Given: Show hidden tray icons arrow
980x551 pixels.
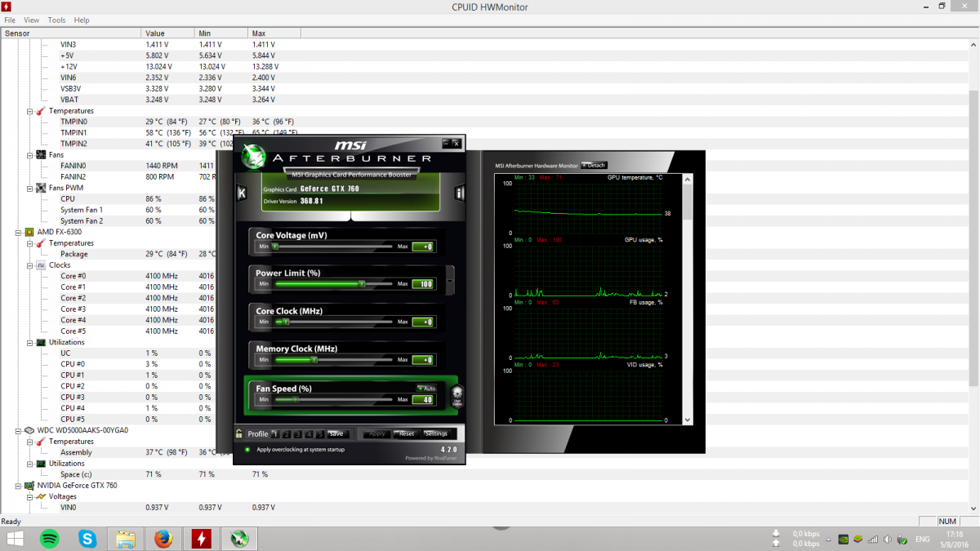Looking at the screenshot, I should coord(826,540).
